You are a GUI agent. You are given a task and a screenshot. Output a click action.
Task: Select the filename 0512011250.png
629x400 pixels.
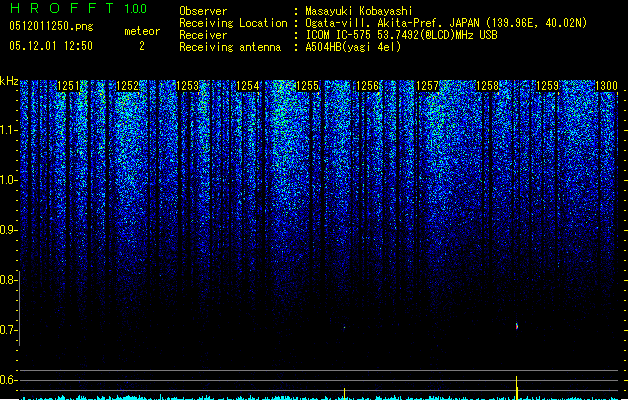coord(51,26)
